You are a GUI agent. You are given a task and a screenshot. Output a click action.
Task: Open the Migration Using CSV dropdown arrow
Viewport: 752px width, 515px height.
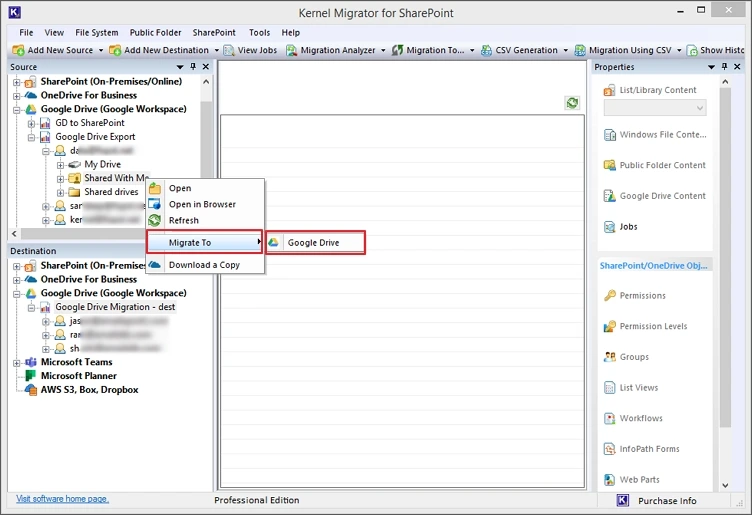tap(679, 50)
